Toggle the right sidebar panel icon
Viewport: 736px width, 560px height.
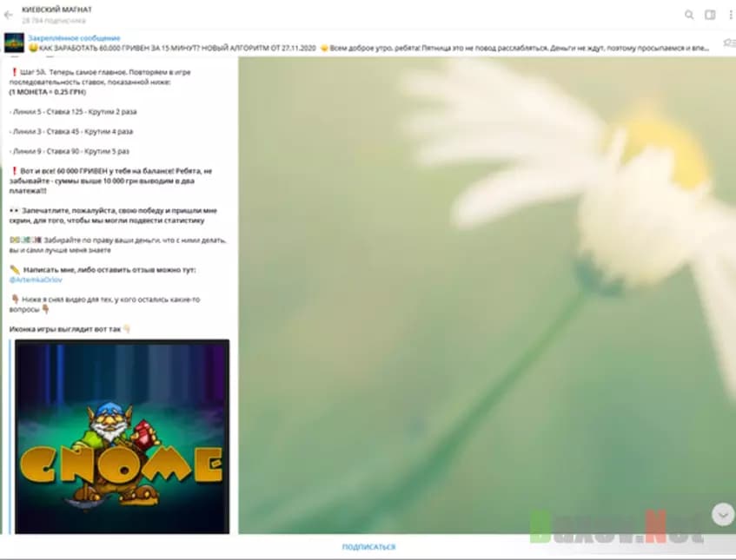pos(710,15)
